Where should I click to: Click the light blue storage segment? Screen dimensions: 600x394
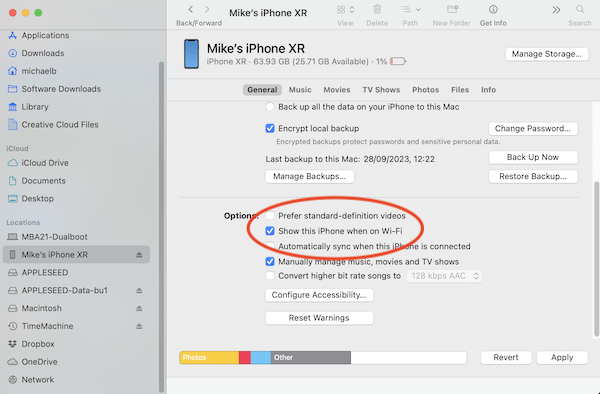coord(261,358)
